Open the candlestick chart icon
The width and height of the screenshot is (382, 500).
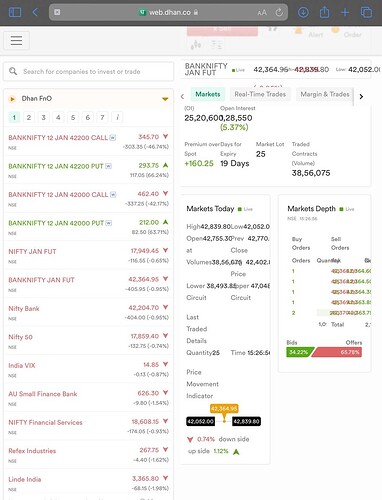(196, 44)
